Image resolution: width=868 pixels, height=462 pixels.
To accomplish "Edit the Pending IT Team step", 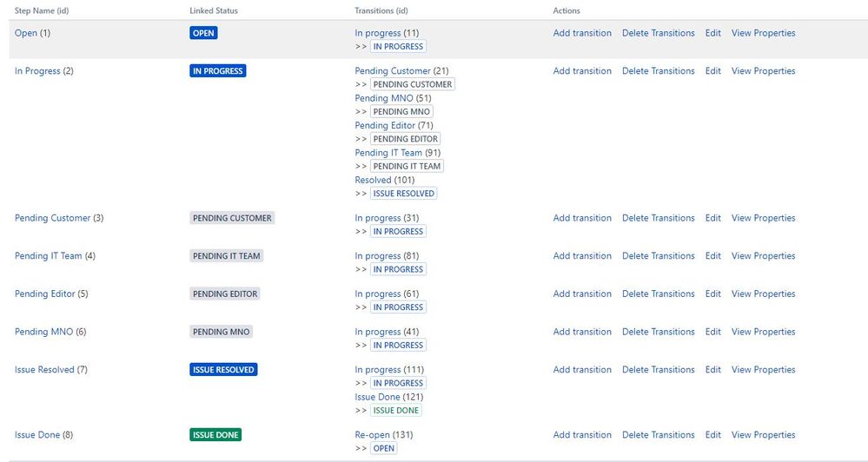I will (x=713, y=255).
